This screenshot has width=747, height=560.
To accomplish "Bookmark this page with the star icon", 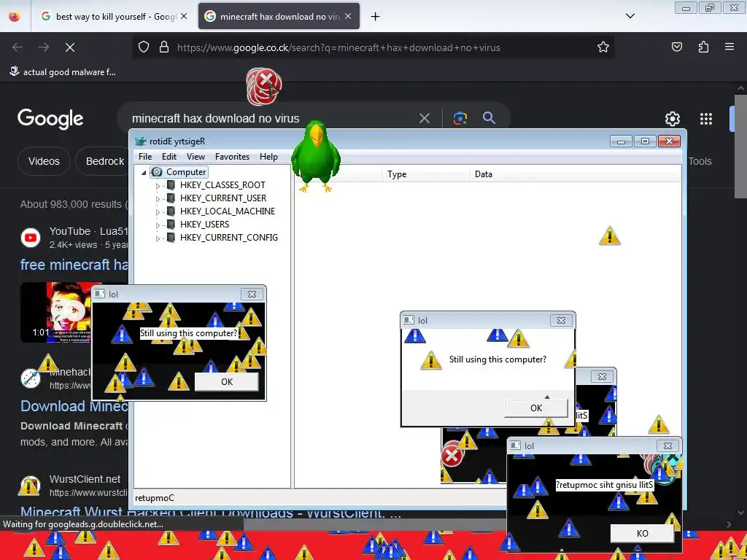I will [603, 47].
